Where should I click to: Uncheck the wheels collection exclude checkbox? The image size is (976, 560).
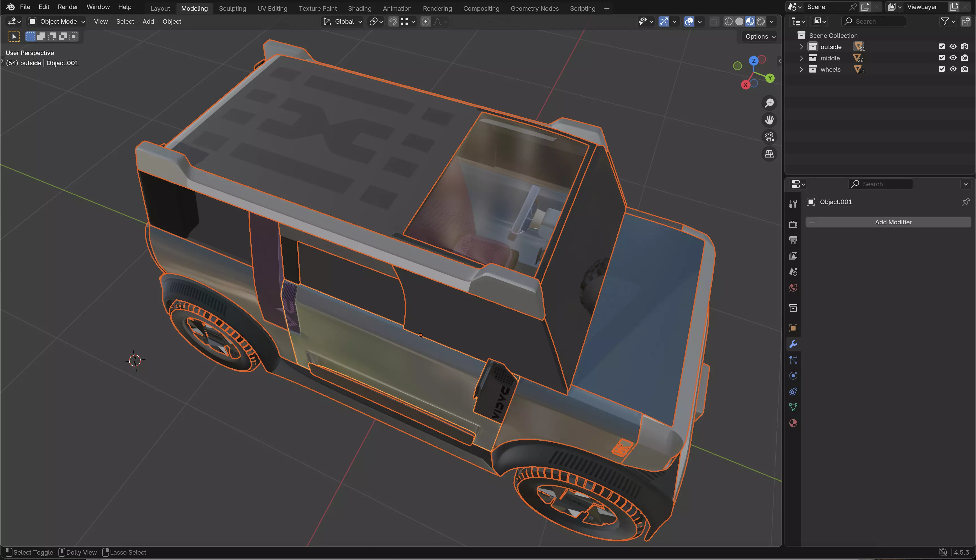point(942,69)
